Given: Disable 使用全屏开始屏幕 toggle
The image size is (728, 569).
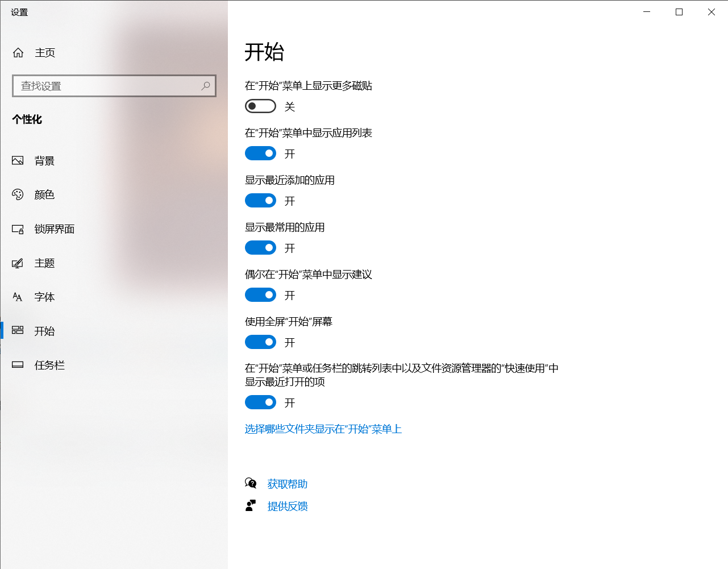Looking at the screenshot, I should coord(260,342).
